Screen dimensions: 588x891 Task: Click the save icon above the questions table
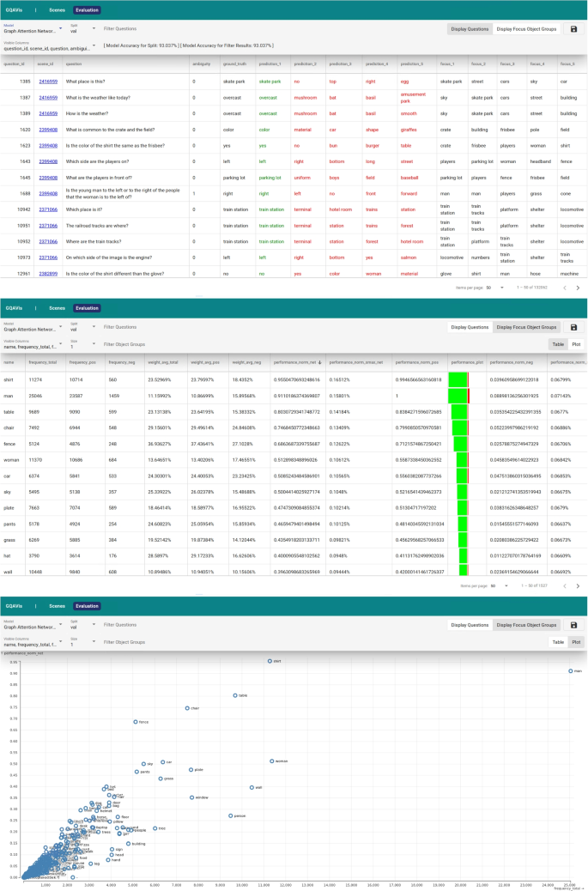pyautogui.click(x=573, y=28)
